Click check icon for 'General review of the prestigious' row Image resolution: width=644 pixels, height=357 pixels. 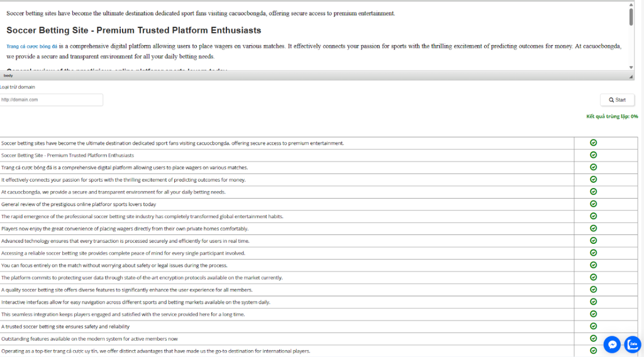tap(593, 204)
